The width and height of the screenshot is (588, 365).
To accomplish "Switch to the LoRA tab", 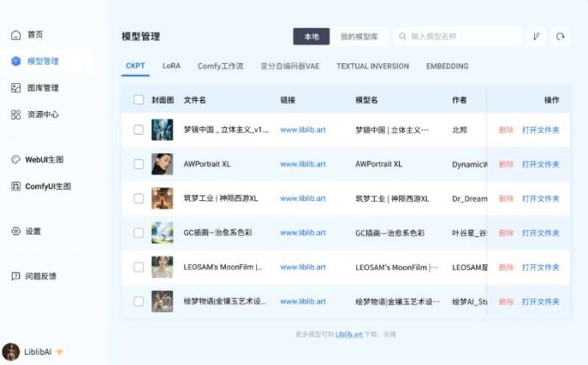I will pos(171,66).
